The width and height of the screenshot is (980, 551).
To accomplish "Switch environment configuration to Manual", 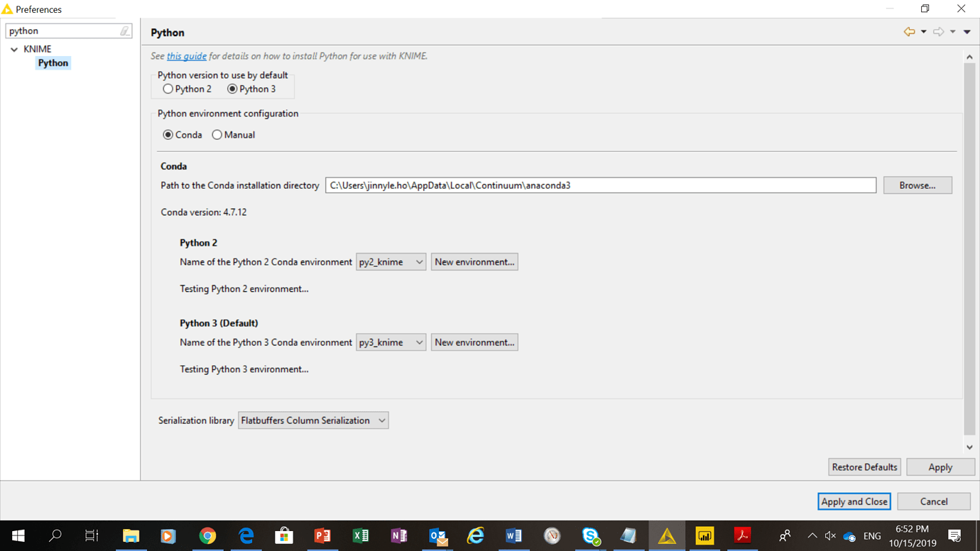I will [x=217, y=134].
